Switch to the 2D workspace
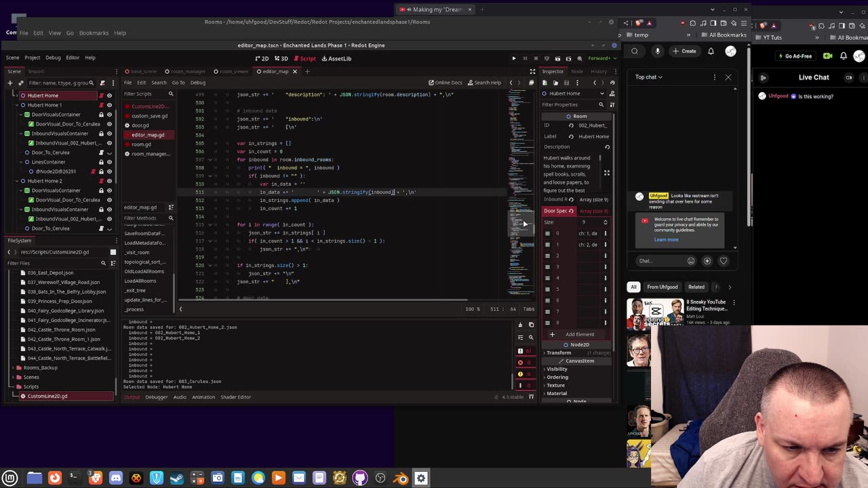Screen dimensions: 868x488 pyautogui.click(x=262, y=58)
